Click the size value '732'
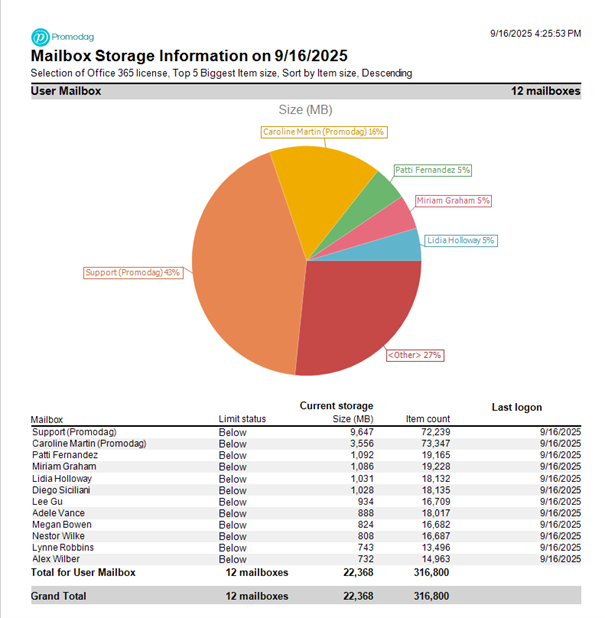 click(366, 559)
